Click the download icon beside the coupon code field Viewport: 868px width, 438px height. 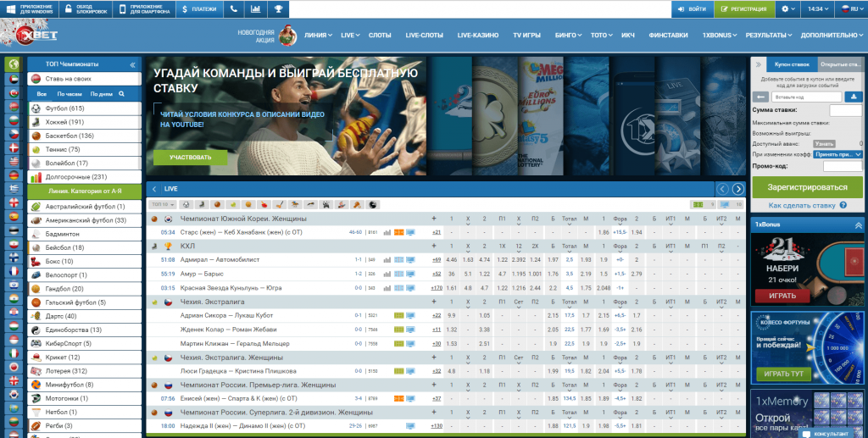[x=853, y=97]
